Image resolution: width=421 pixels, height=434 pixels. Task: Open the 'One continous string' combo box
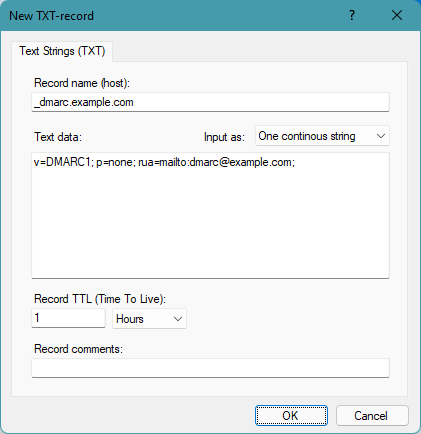pyautogui.click(x=322, y=136)
